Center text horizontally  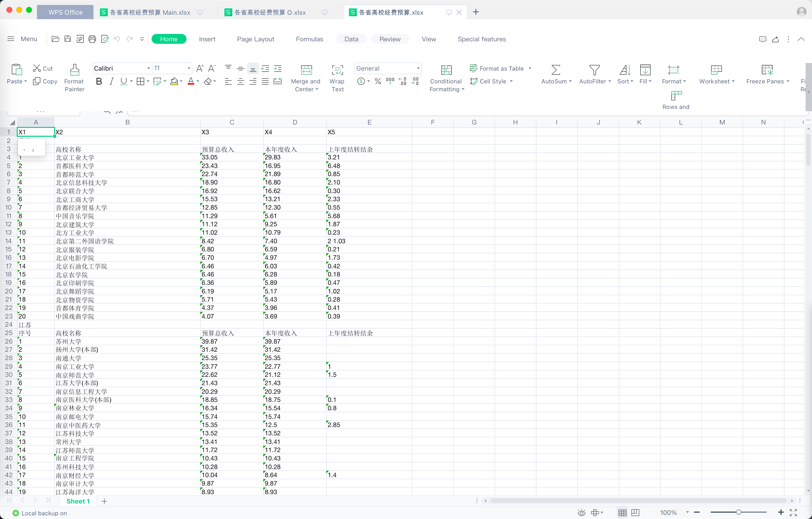(x=241, y=81)
